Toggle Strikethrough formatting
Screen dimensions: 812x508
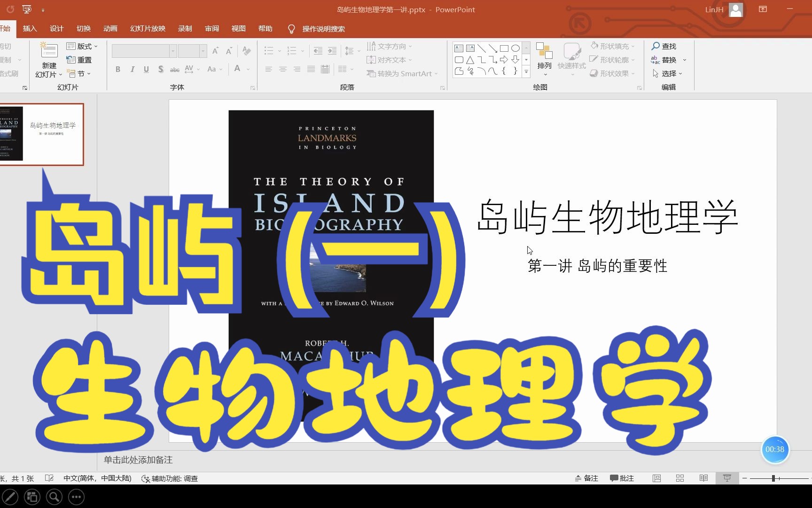tap(175, 69)
